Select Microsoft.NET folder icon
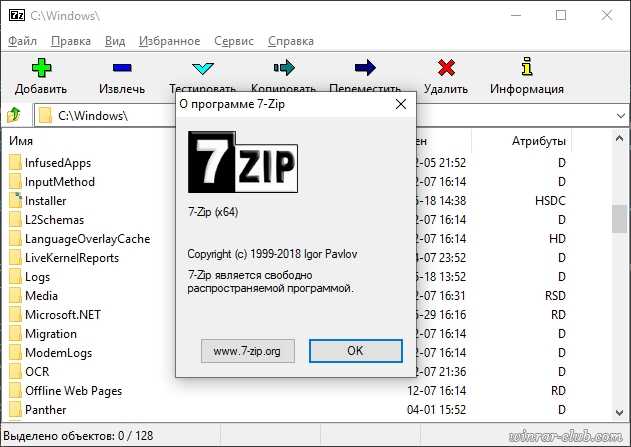The height and width of the screenshot is (447, 631). (15, 315)
